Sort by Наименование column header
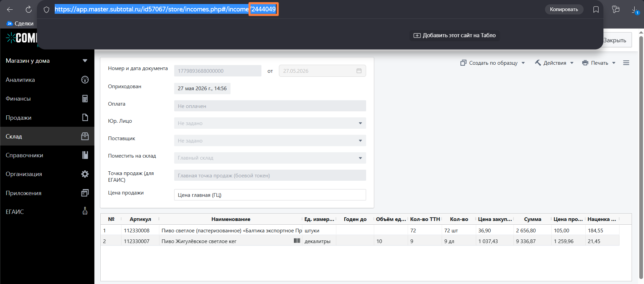The width and height of the screenshot is (644, 284). tap(231, 219)
